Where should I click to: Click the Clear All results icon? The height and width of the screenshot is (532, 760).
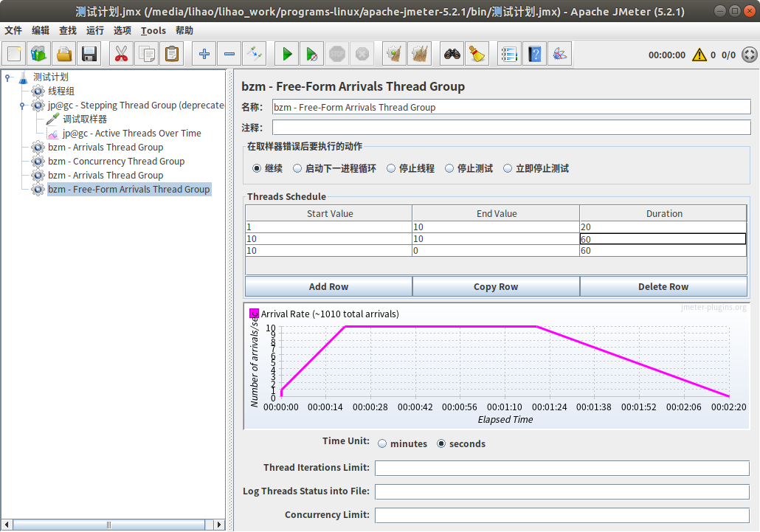pyautogui.click(x=419, y=54)
